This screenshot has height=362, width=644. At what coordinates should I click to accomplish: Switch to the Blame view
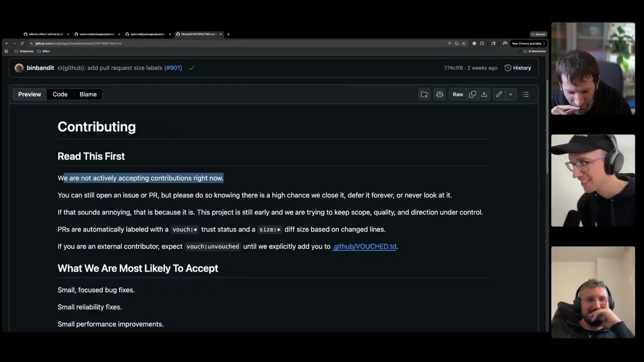[88, 95]
